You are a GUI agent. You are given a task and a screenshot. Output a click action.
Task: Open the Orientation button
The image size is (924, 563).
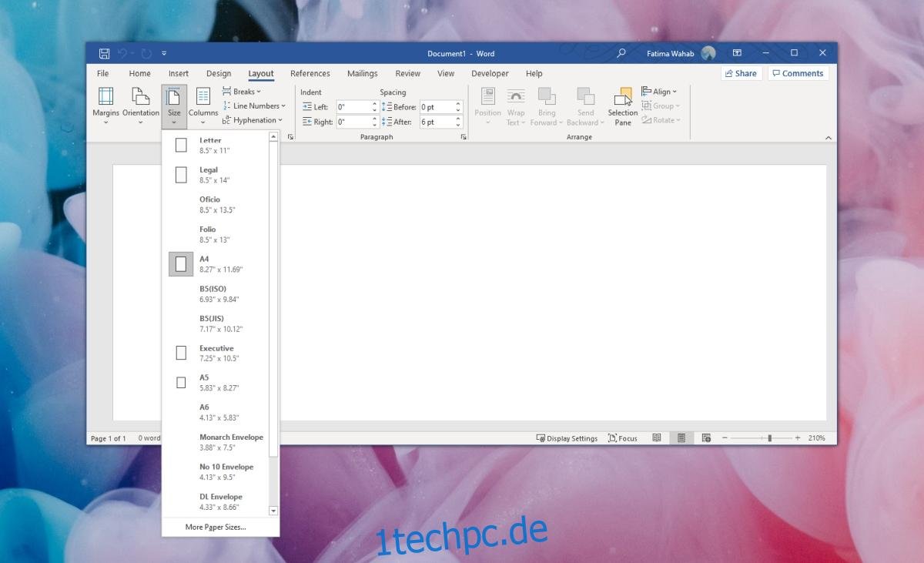tap(140, 106)
